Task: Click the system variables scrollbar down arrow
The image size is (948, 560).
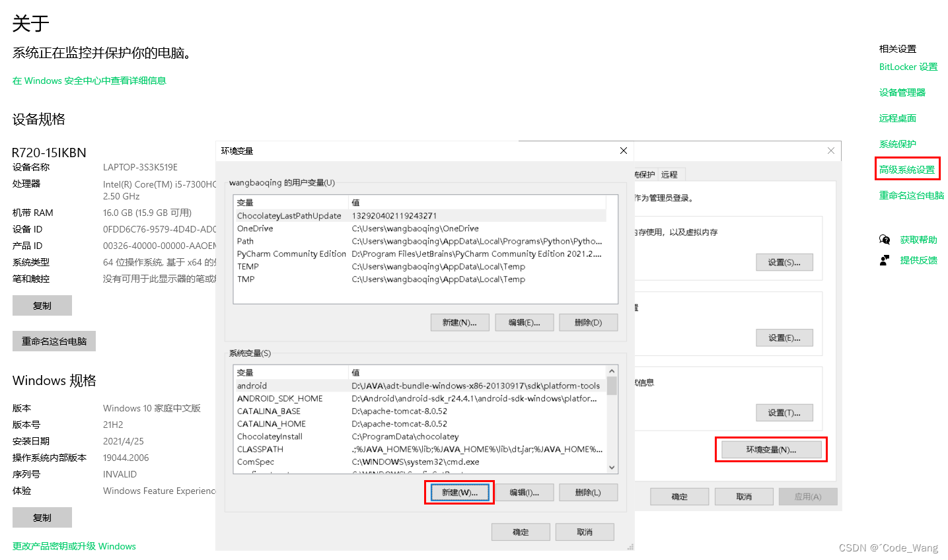Action: pos(612,468)
